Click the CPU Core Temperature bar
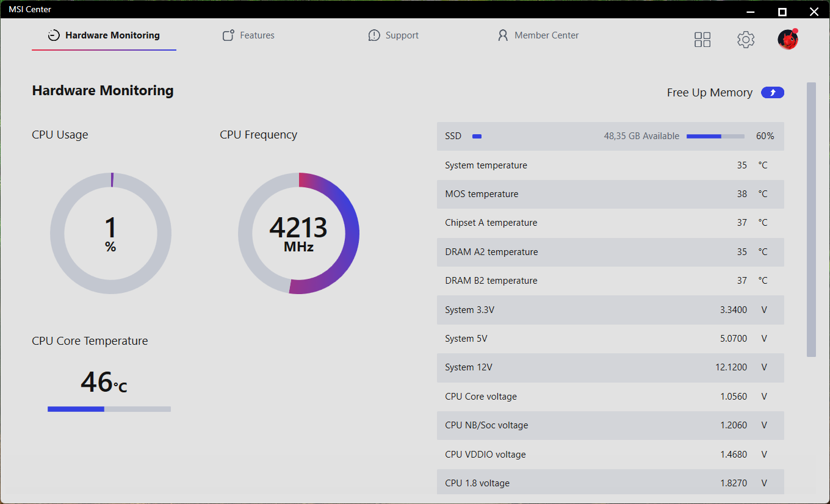Viewport: 830px width, 504px height. point(109,409)
